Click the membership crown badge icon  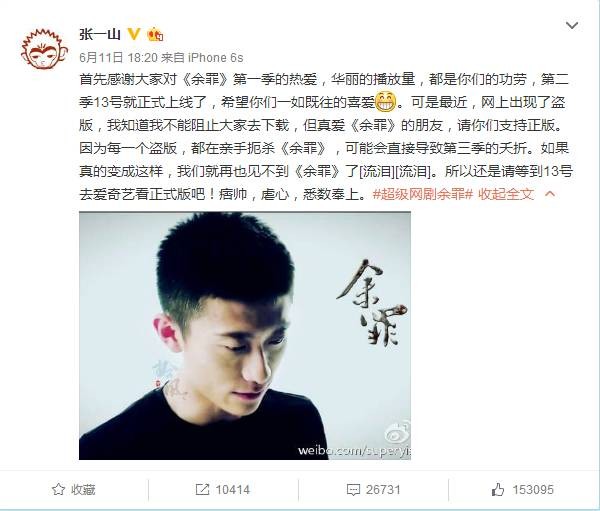156,34
